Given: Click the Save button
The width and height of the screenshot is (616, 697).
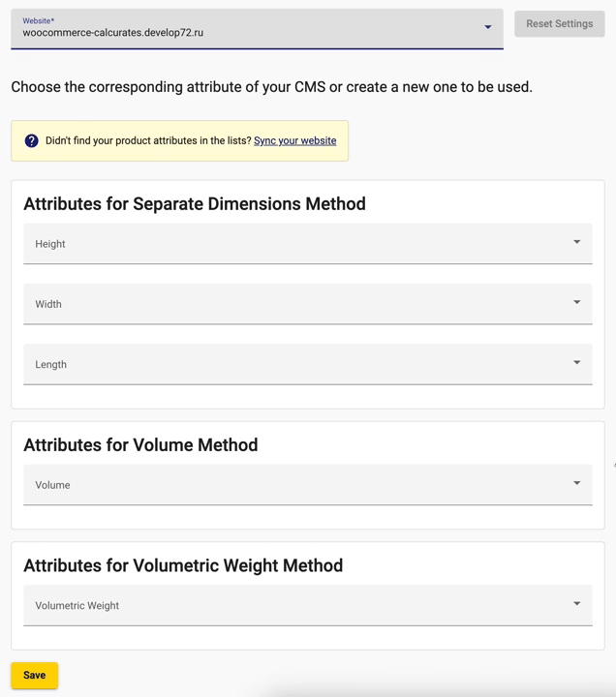Looking at the screenshot, I should coord(34,676).
